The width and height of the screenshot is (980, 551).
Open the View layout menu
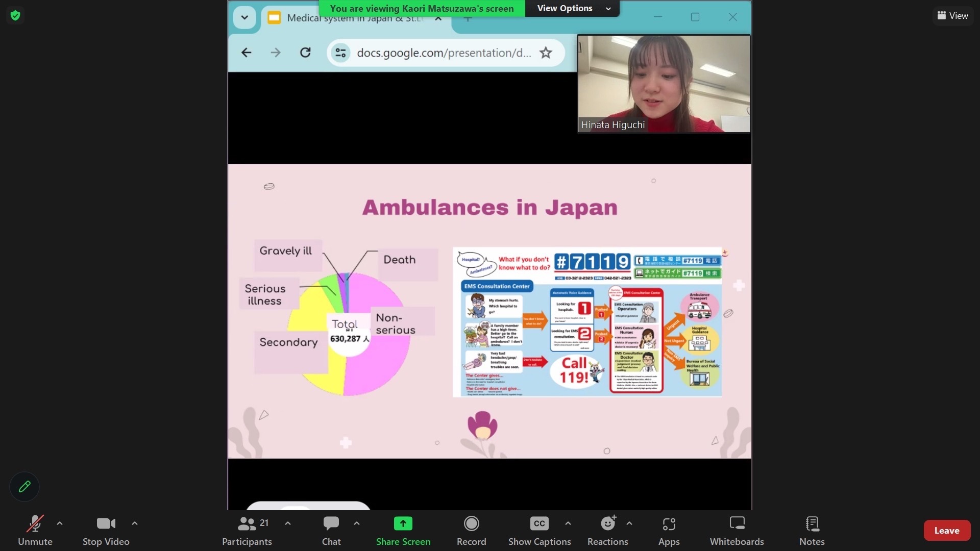[952, 15]
